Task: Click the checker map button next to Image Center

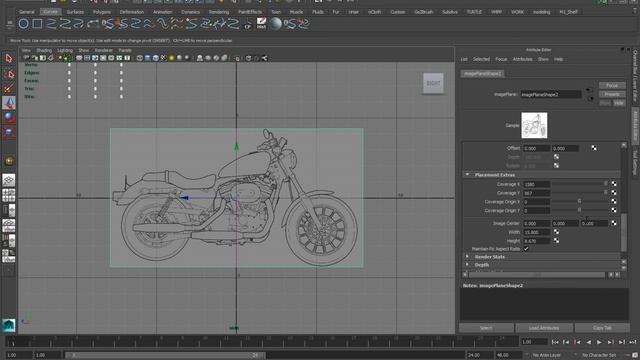Action: (614, 223)
